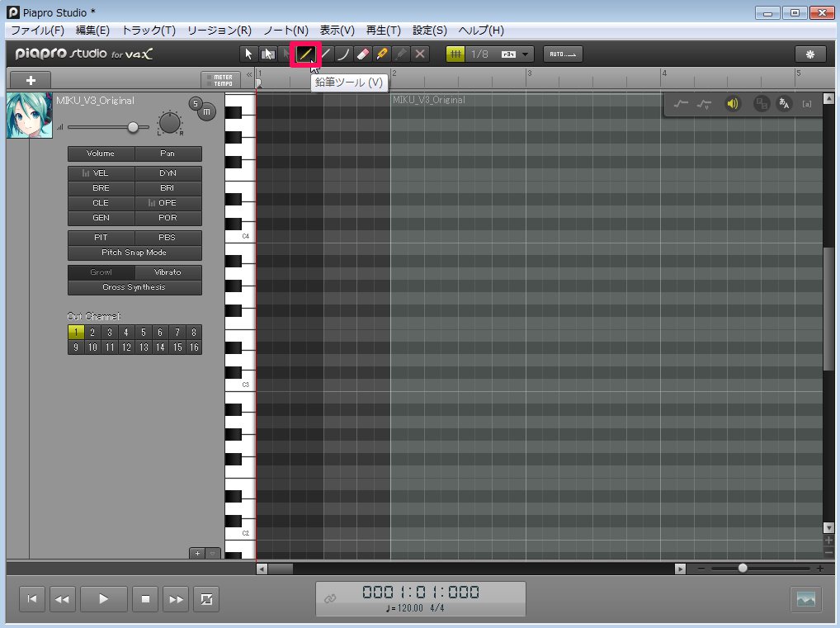This screenshot has width=840, height=628.
Task: Select the PIT parameter
Action: click(101, 238)
